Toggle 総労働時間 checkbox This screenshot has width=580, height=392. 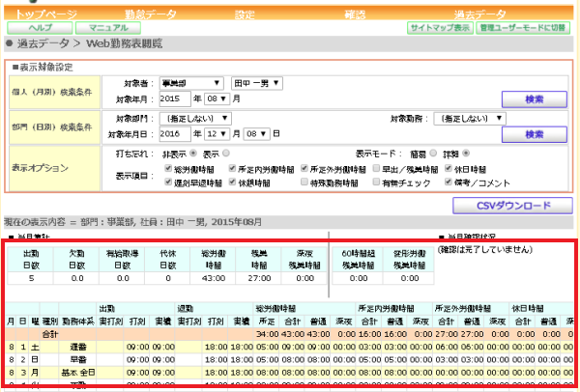[x=168, y=168]
